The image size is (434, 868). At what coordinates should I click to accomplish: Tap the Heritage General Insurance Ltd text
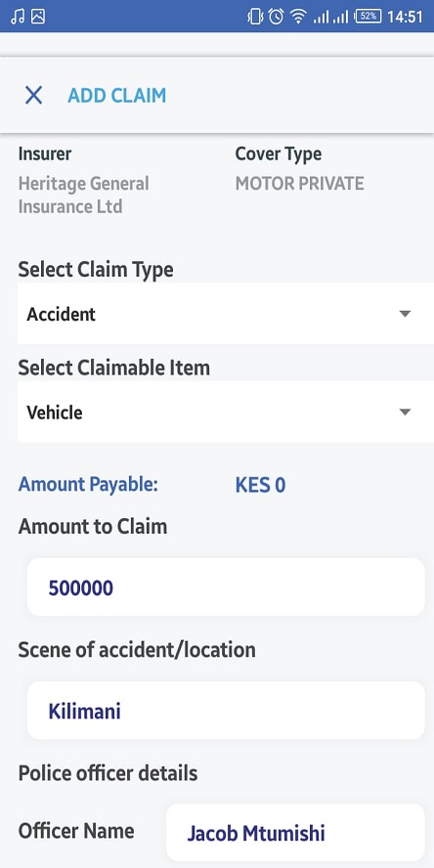pyautogui.click(x=84, y=195)
